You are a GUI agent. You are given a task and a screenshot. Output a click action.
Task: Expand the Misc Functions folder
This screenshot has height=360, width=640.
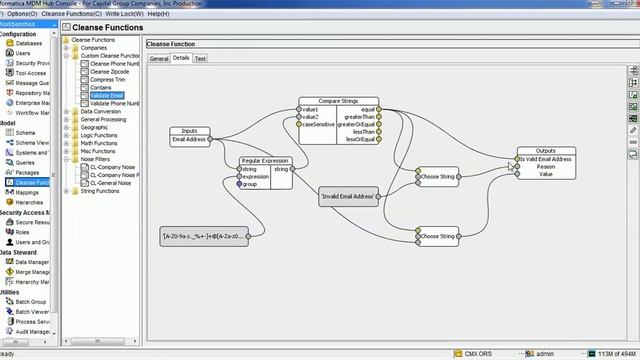pyautogui.click(x=66, y=151)
